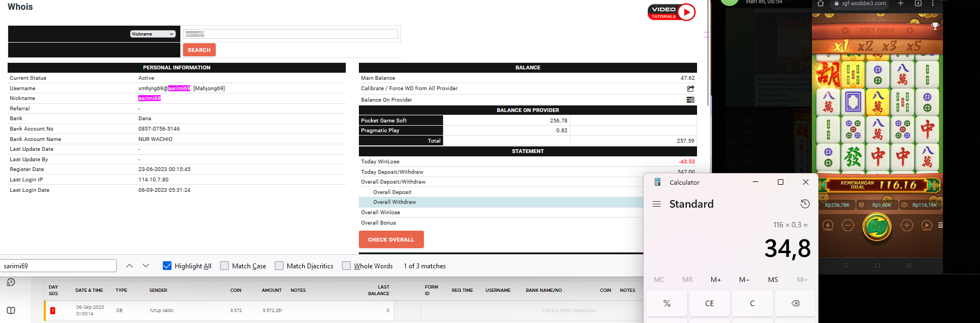Click the Pragmatic Play provider row
The height and width of the screenshot is (323, 980).
pyautogui.click(x=528, y=130)
